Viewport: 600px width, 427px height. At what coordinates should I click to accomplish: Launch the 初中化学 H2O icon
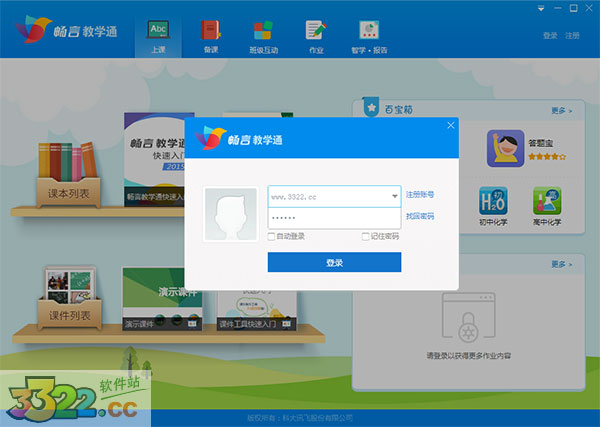pos(493,201)
